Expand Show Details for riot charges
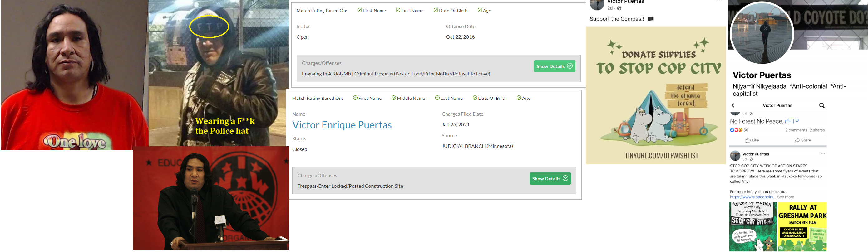868x252 pixels. pos(554,66)
